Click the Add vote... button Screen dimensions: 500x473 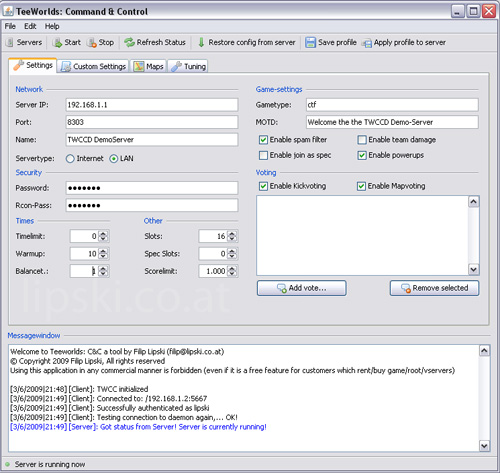(302, 288)
